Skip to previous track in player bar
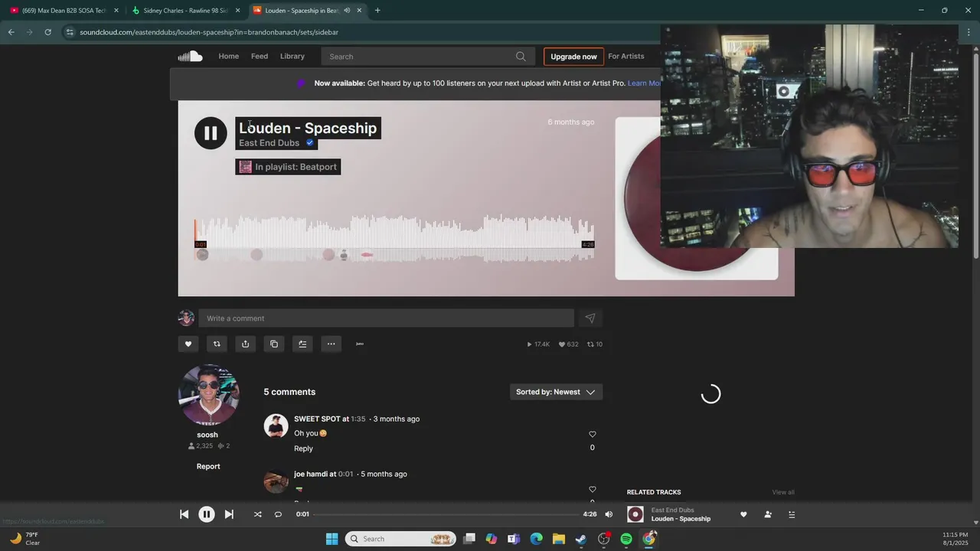 tap(184, 514)
